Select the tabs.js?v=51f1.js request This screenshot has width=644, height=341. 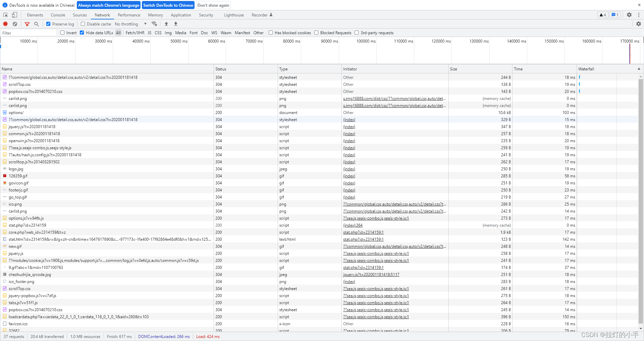(x=319, y=303)
